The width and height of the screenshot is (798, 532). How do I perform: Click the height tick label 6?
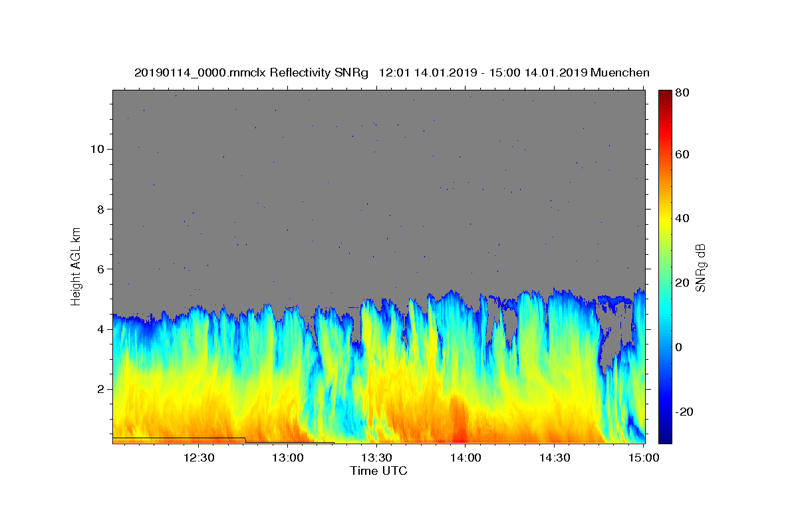100,269
